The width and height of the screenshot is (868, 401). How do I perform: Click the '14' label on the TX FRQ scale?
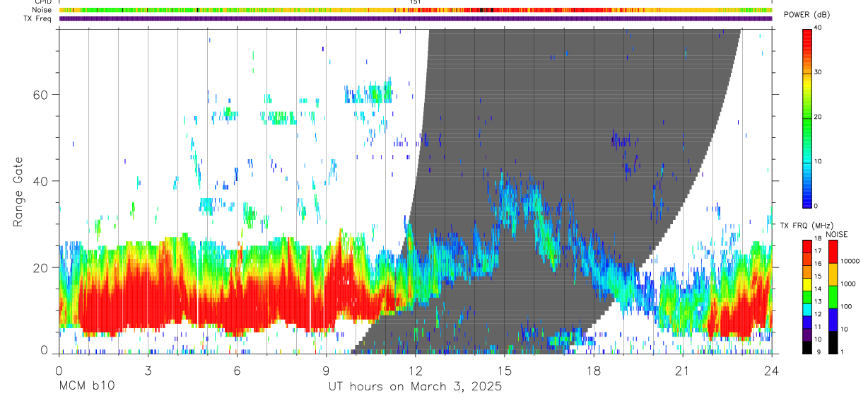pyautogui.click(x=819, y=289)
